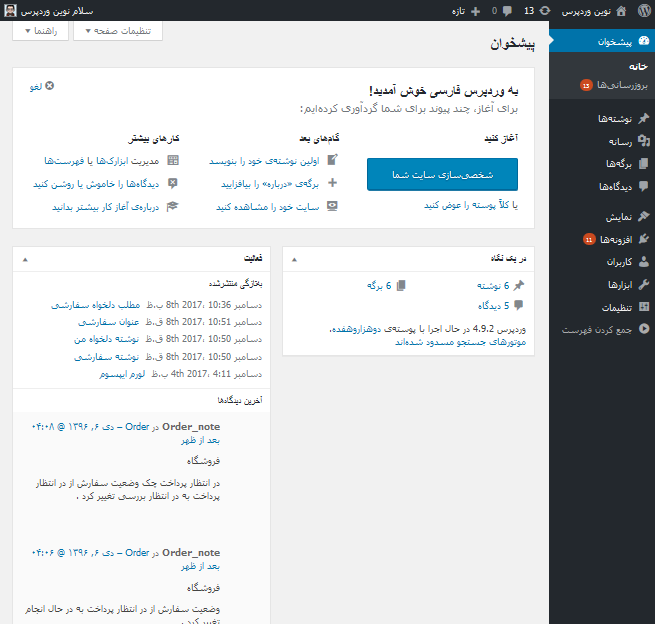Click the red 11 badge beside افزونه‌ها

click(589, 239)
